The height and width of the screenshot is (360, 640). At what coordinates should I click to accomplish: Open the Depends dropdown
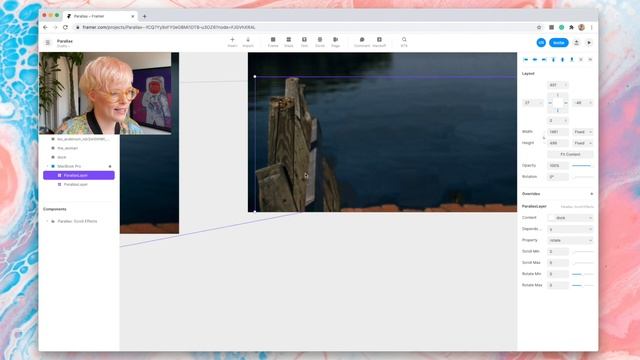point(570,229)
